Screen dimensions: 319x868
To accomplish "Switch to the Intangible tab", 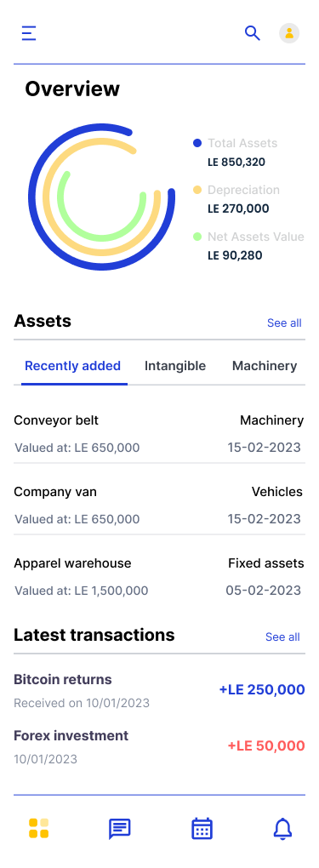I will coord(175,366).
